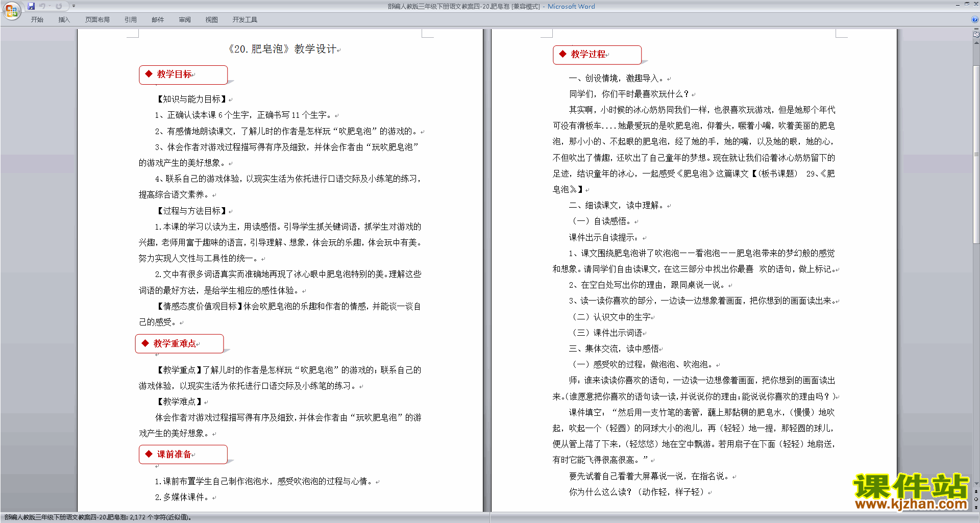Viewport: 980px width, 523px height.
Task: Click the 【过程与方法目标】 line
Action: (193, 211)
